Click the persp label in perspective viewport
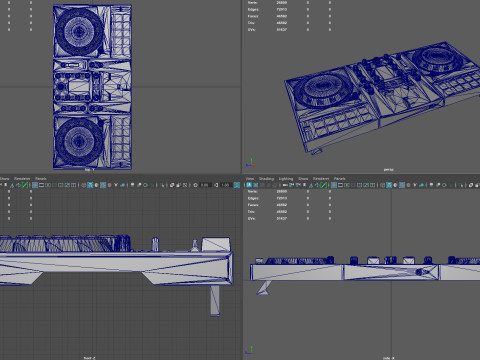Screen dimensions: 480x360 pos(388,170)
